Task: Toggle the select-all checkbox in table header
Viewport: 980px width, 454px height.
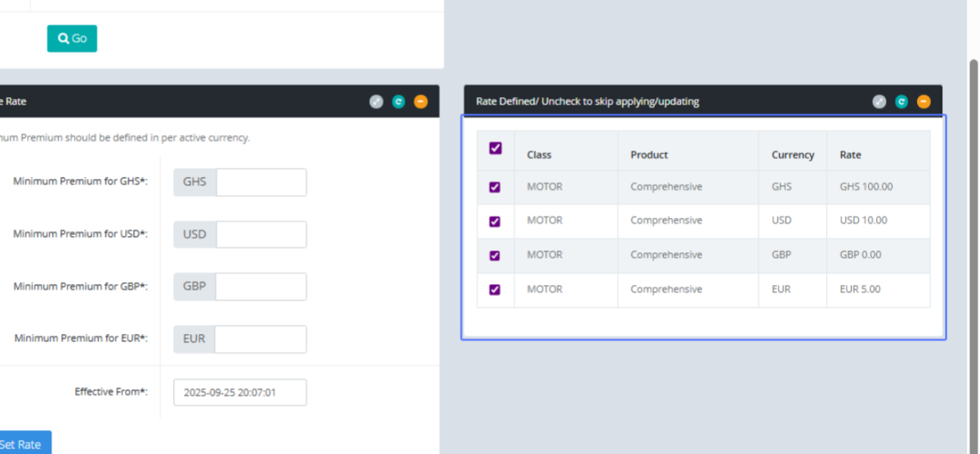Action: [495, 149]
